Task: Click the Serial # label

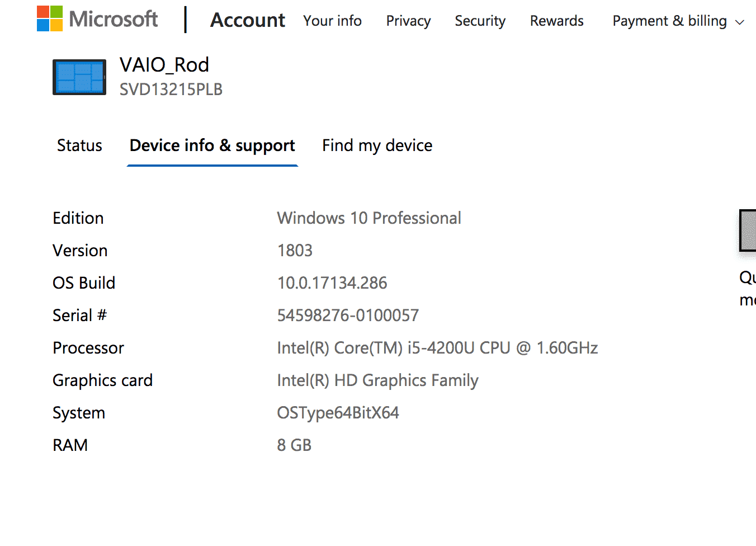Action: [x=79, y=316]
